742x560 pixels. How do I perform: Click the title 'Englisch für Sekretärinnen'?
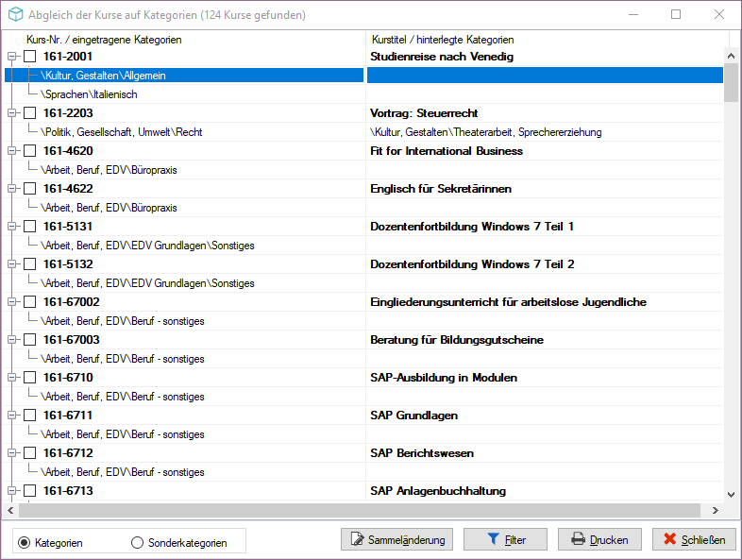(441, 189)
